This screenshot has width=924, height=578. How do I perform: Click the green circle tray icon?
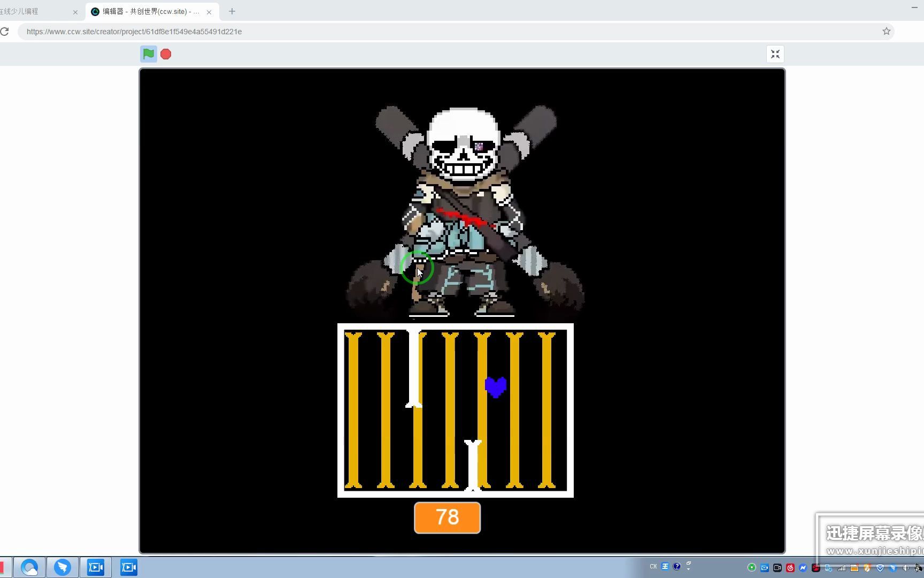coord(752,568)
